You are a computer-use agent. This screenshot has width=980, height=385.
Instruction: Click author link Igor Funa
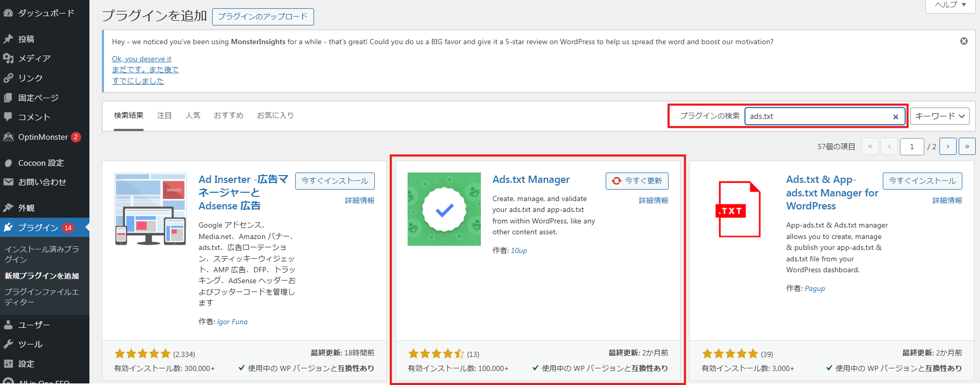coord(232,322)
